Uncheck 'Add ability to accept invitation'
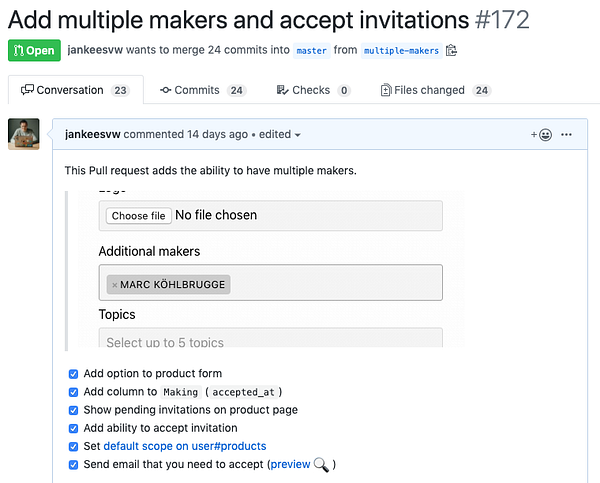This screenshot has height=483, width=600. point(73,428)
